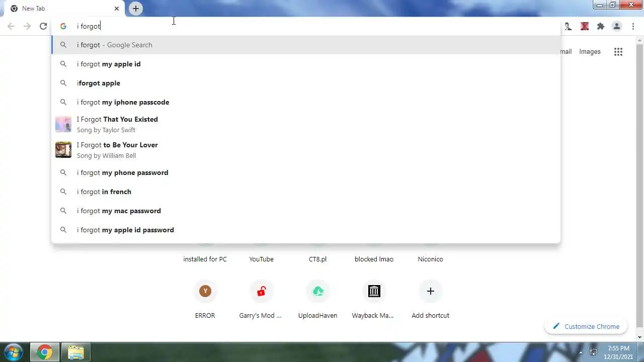Open the Windows Start button
Screen dimensions: 644x362
14,352
